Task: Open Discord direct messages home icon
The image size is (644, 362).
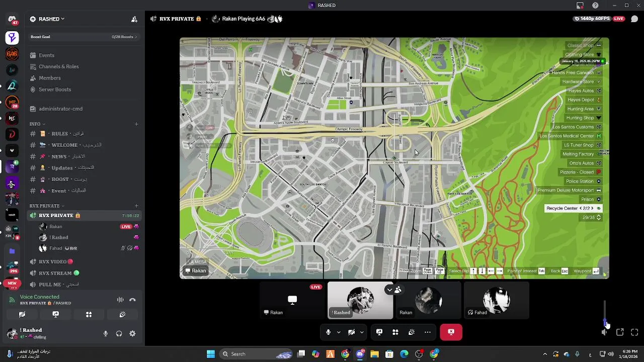Action: 12,20
